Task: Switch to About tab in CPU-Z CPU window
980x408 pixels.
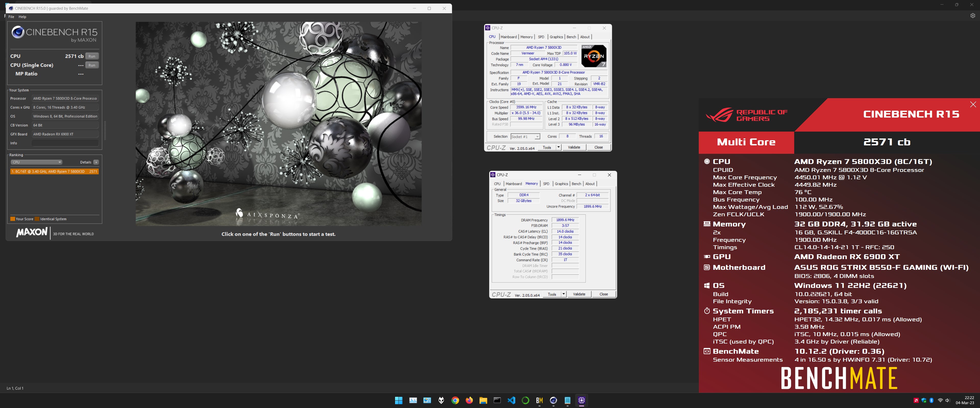Action: click(x=585, y=37)
